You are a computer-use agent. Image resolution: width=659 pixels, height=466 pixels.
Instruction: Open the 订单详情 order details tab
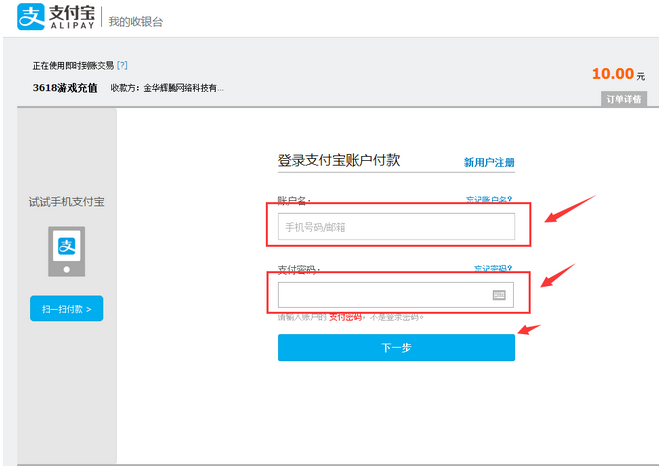[624, 99]
